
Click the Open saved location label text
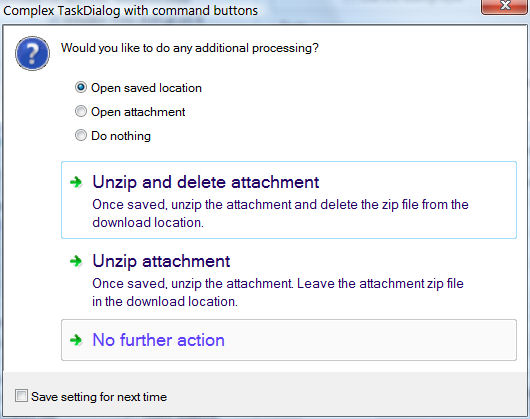point(146,88)
